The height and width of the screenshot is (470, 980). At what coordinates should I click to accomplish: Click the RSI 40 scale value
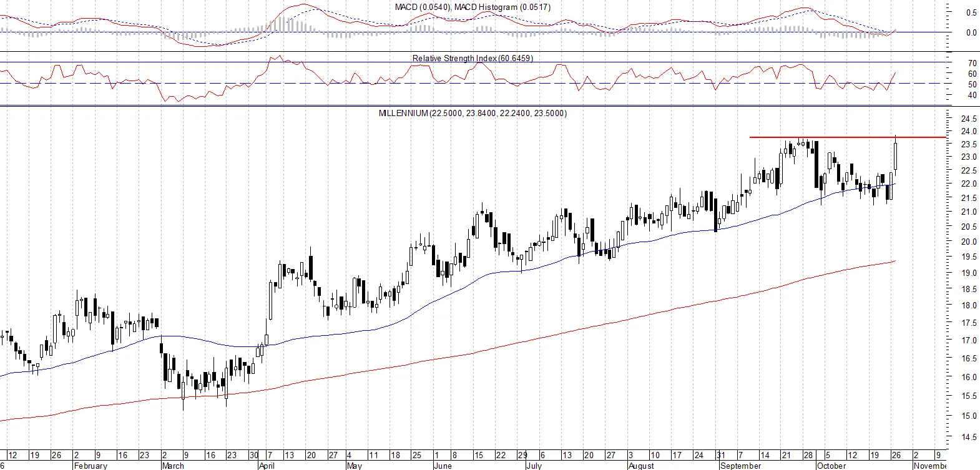point(972,95)
